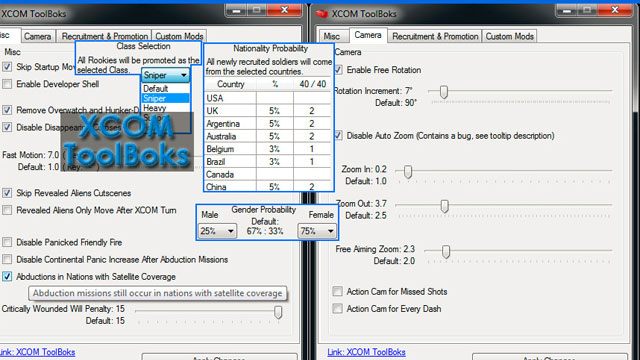Image resolution: width=640 pixels, height=360 pixels.
Task: Select the Argentina row country cell
Action: pyautogui.click(x=230, y=123)
